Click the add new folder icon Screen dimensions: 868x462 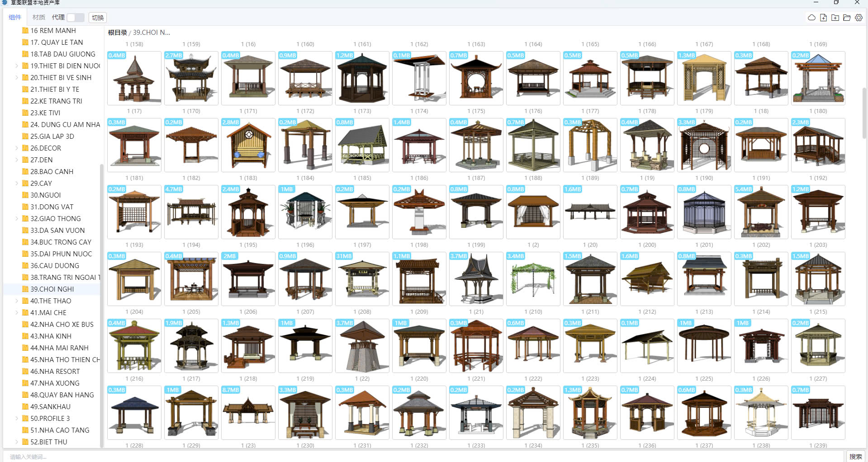(835, 18)
